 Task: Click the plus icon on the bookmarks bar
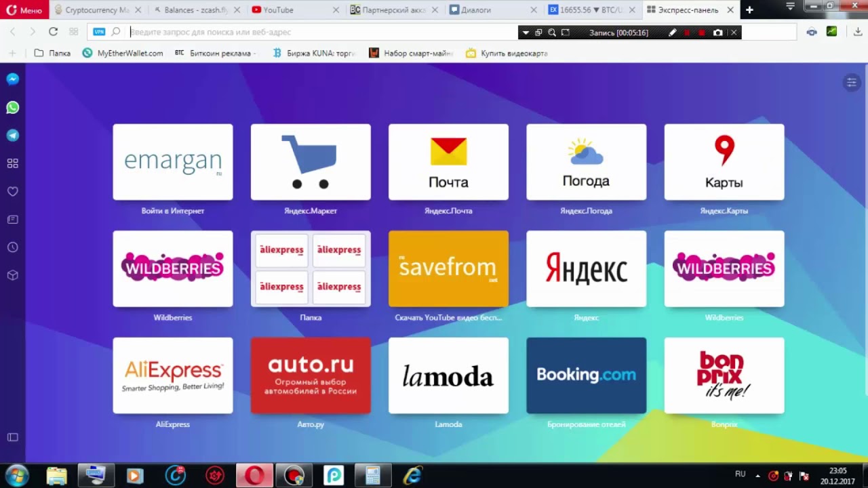12,53
